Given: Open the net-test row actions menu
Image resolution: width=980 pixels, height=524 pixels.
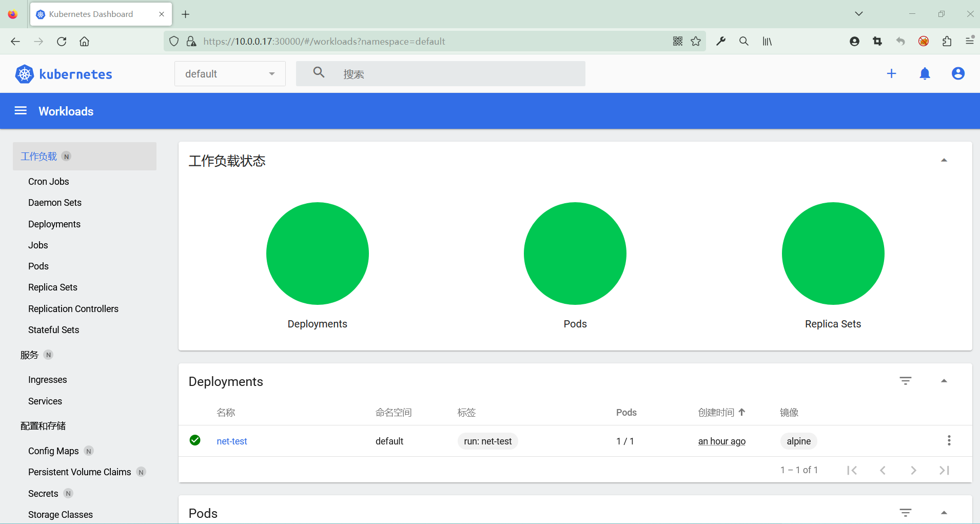Looking at the screenshot, I should tap(949, 440).
